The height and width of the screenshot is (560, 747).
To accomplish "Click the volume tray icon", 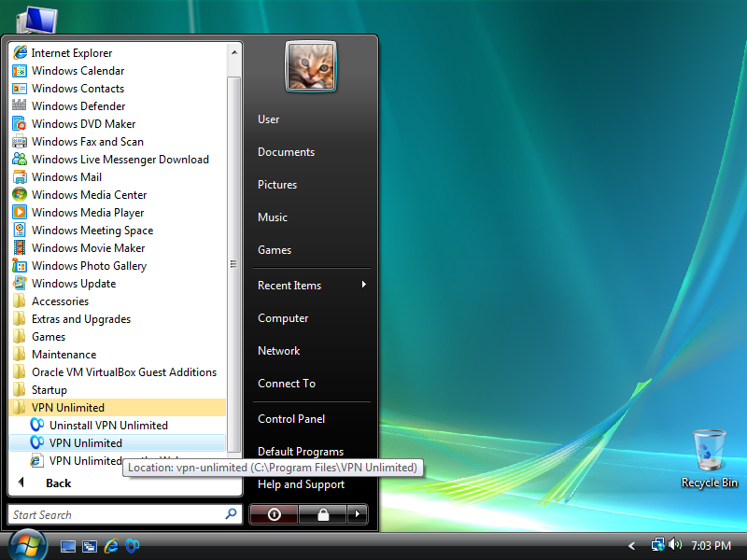I will click(674, 544).
